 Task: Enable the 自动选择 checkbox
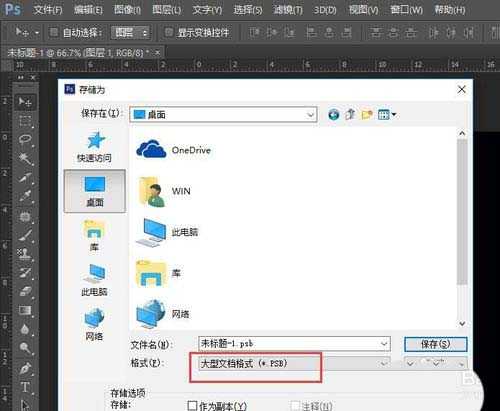click(53, 32)
